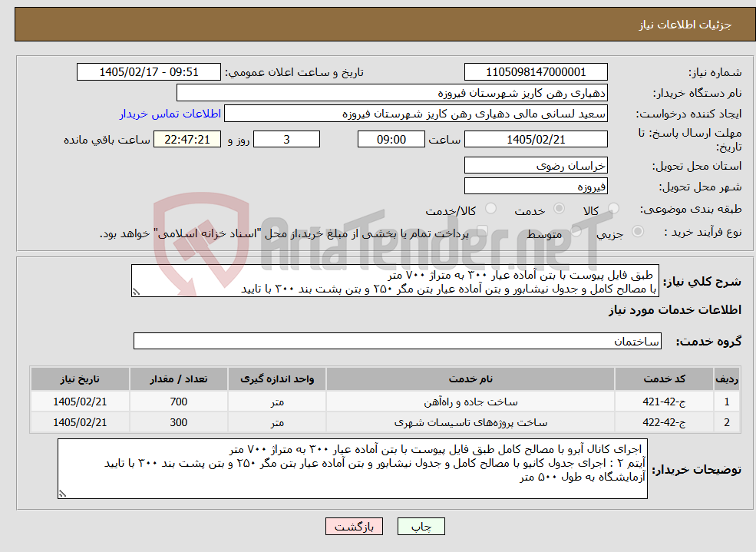The image size is (756, 552).
Task: Click the buyer organization name field
Action: click(392, 93)
